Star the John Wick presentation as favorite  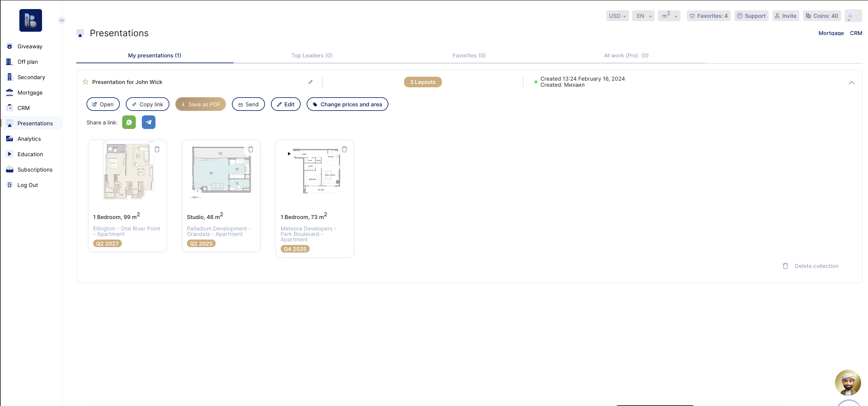click(x=85, y=82)
